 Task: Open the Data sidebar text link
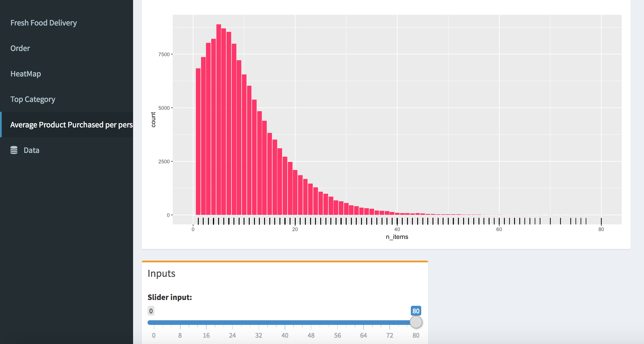tap(31, 150)
